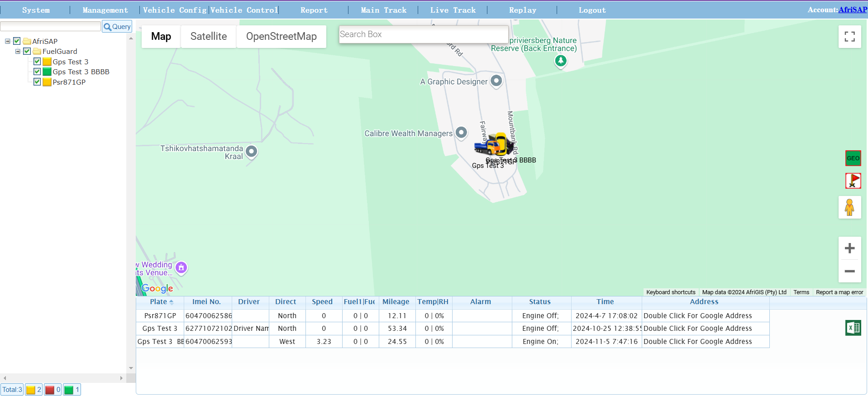Open the GEO fence tool icon
This screenshot has width=868, height=396.
coord(853,158)
